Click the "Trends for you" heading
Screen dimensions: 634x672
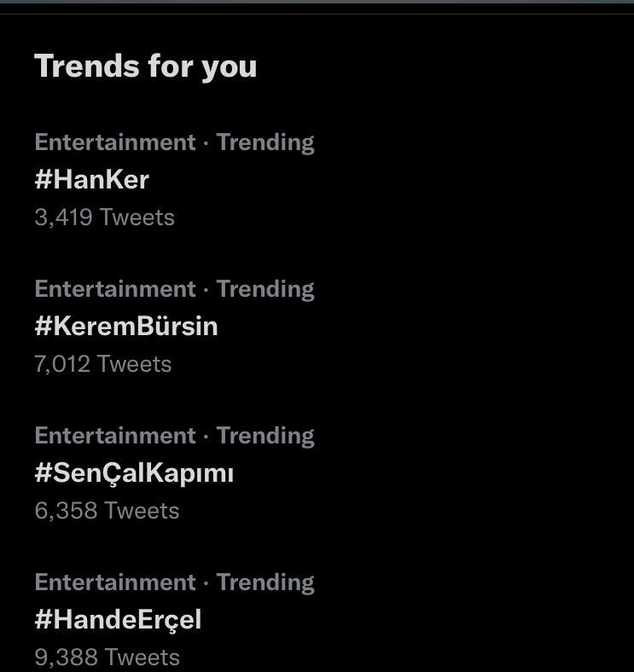(x=145, y=67)
